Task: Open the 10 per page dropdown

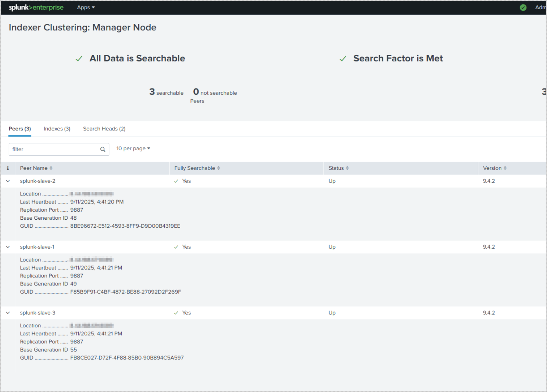Action: click(133, 148)
